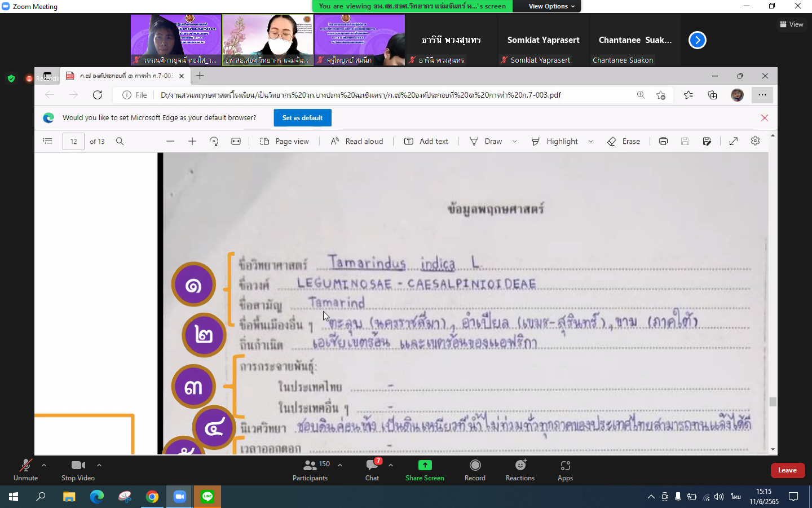
Task: Click the green Share Screen button
Action: [425, 470]
